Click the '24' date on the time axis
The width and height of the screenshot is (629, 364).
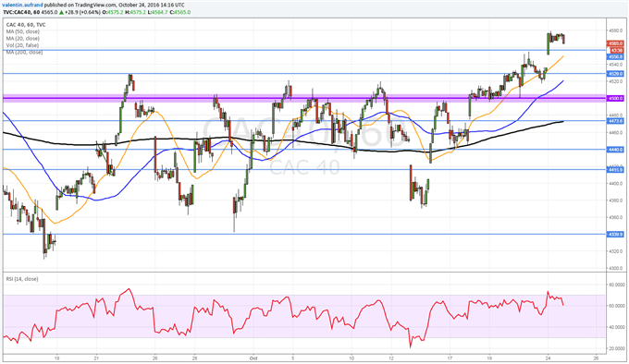click(x=548, y=358)
